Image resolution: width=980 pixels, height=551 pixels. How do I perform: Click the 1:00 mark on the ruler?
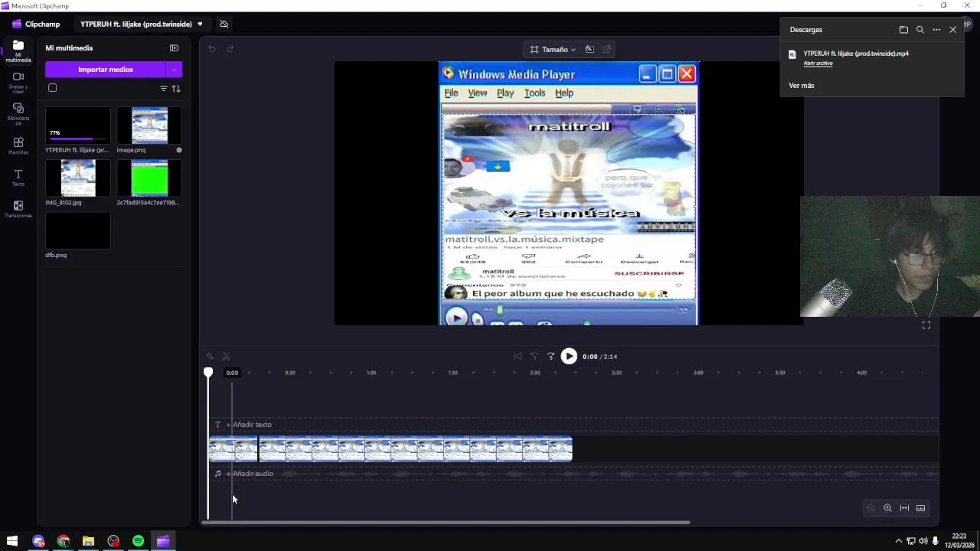371,373
